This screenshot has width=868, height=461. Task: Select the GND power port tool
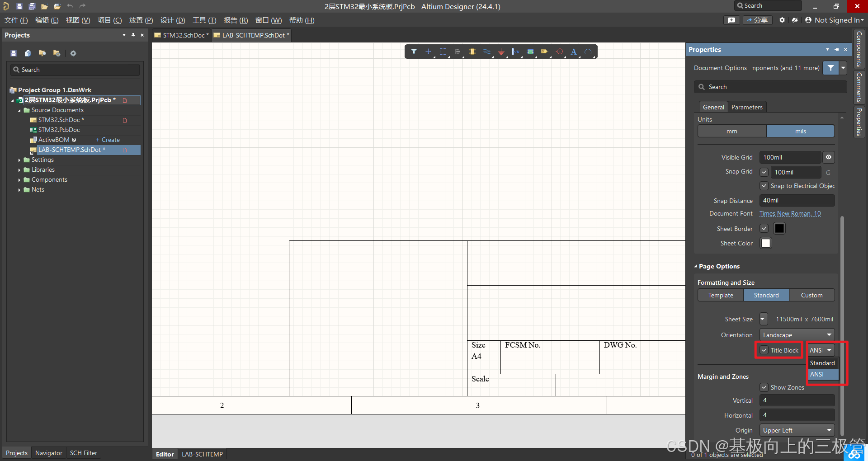[501, 52]
